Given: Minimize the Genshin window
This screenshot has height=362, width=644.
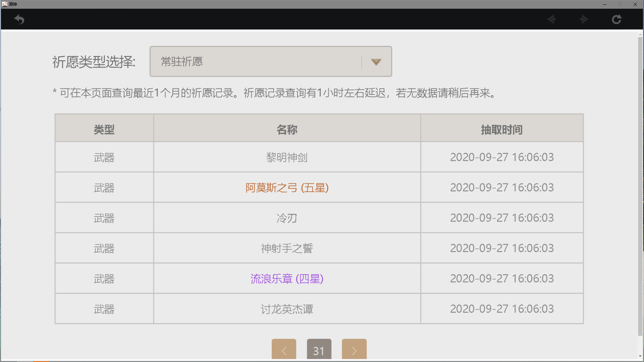Looking at the screenshot, I should click(x=604, y=4).
